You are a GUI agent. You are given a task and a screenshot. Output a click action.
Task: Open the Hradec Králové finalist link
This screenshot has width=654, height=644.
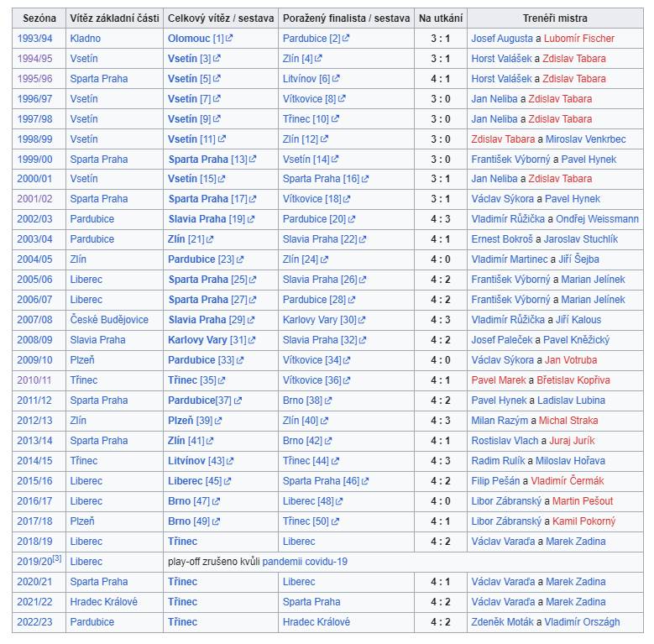[x=317, y=622]
